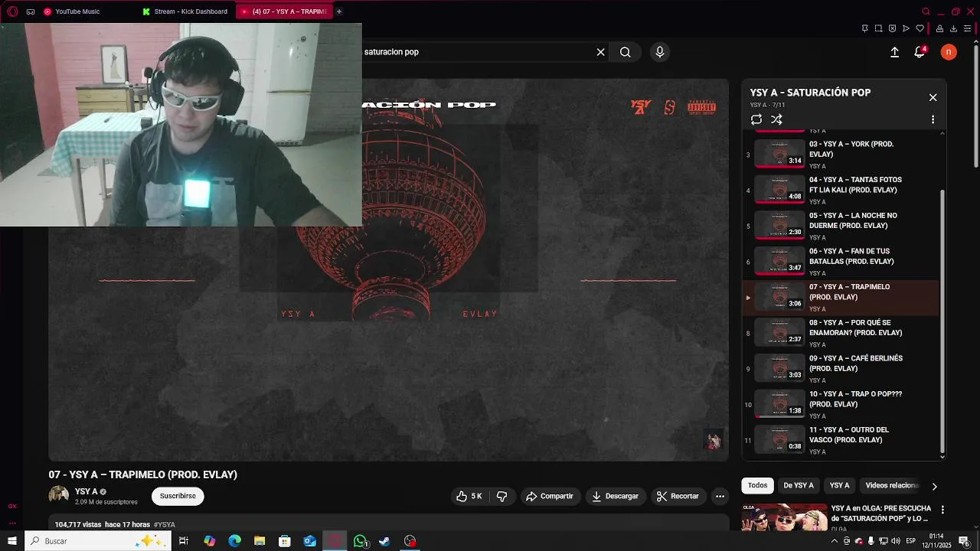The height and width of the screenshot is (551, 980).
Task: Open YouTube notifications bell
Action: pos(920,52)
